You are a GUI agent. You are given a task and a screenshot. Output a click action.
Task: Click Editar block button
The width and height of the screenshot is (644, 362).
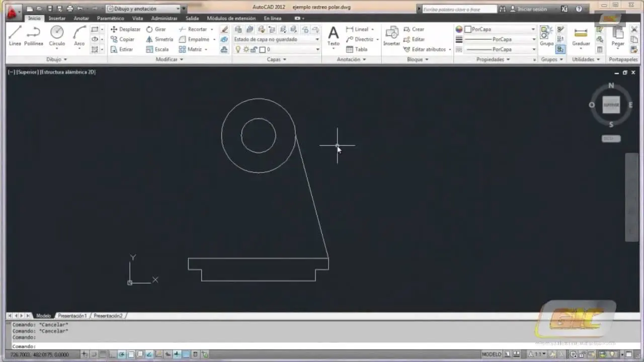coord(414,39)
